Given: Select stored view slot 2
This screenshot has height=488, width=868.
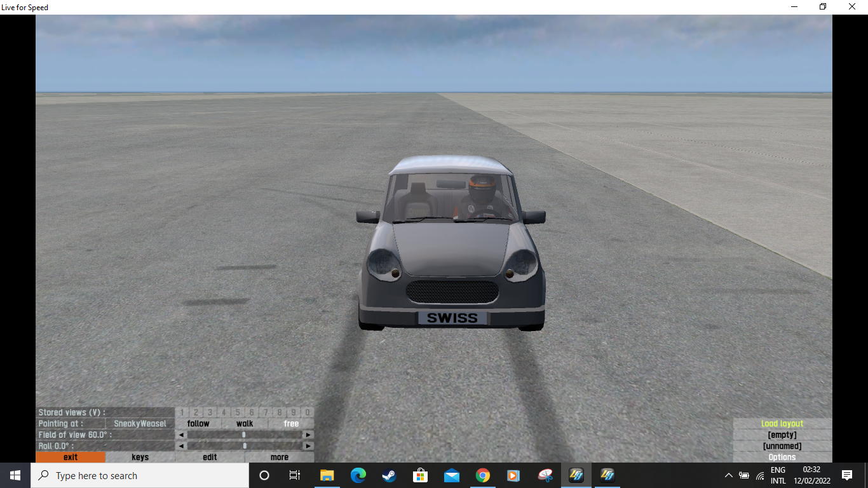Looking at the screenshot, I should point(196,412).
